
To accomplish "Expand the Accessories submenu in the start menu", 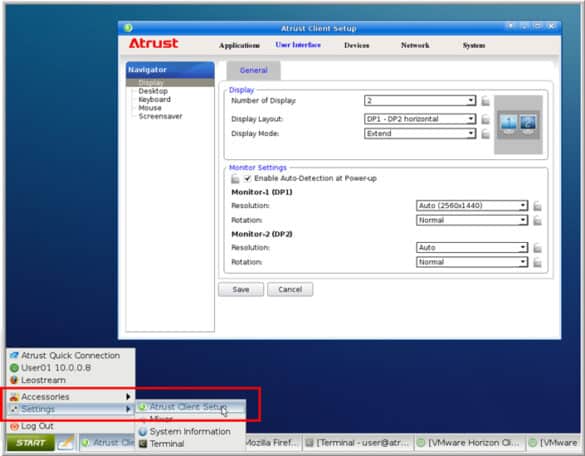I will tap(70, 396).
